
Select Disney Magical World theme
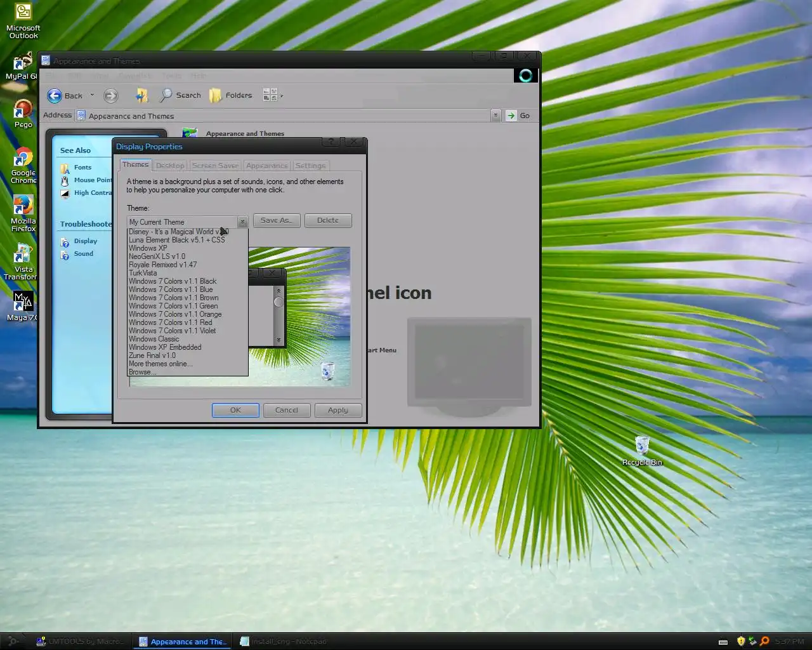187,232
